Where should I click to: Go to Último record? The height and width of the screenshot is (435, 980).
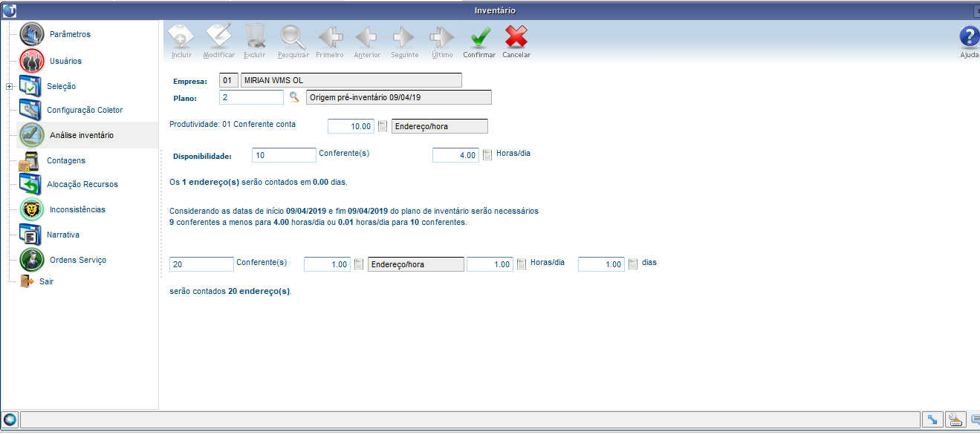pyautogui.click(x=442, y=41)
